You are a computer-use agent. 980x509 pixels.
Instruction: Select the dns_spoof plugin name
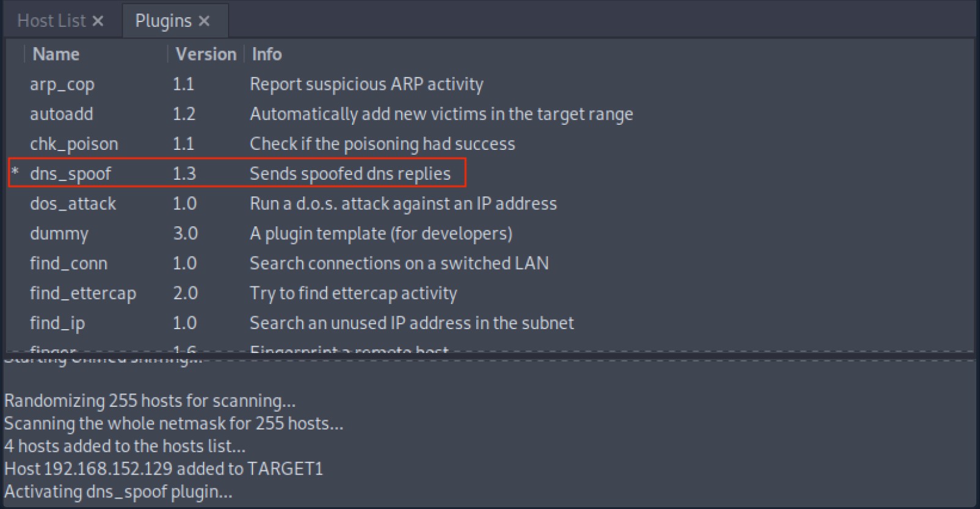pos(70,174)
